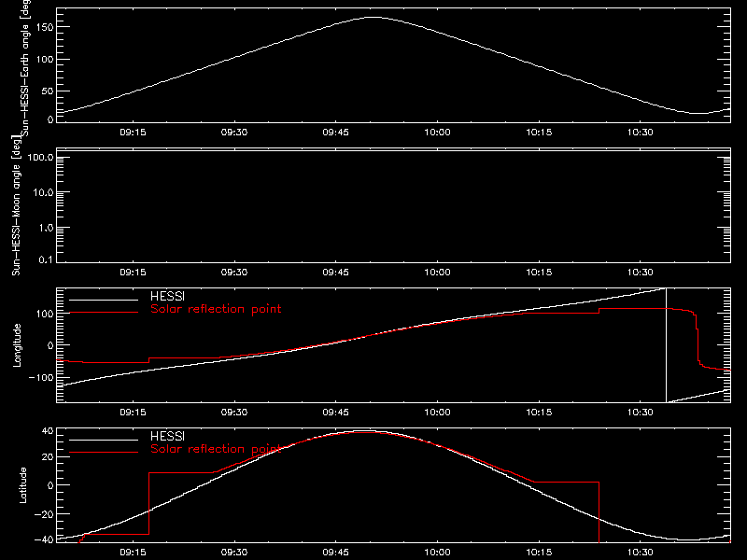This screenshot has width=747, height=560.
Task: Select HESSI legend text in Latitude plot
Action: (167, 436)
